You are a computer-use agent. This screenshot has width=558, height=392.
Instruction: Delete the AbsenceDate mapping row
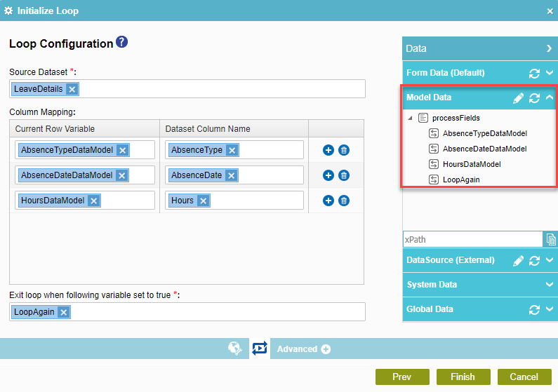coord(344,175)
